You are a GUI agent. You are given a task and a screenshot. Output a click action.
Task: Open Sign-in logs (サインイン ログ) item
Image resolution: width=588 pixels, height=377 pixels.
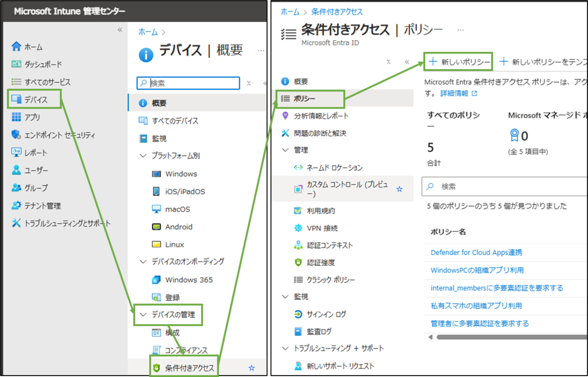tap(320, 314)
